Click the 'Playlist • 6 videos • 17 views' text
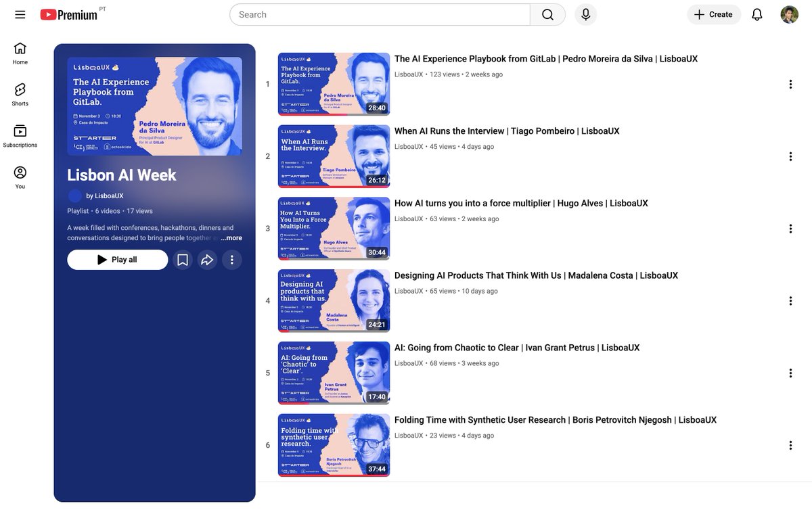Viewport: 812px width, 510px height. [110, 211]
